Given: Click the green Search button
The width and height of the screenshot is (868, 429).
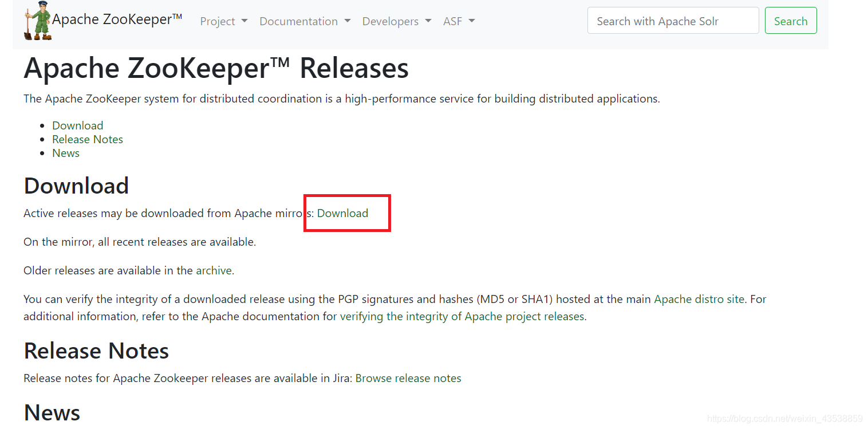Looking at the screenshot, I should (x=791, y=21).
